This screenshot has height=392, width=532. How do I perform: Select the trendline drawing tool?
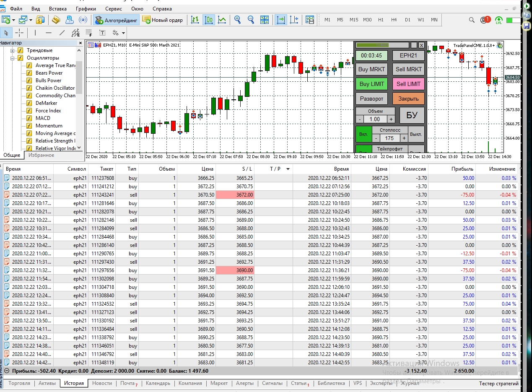click(x=62, y=33)
